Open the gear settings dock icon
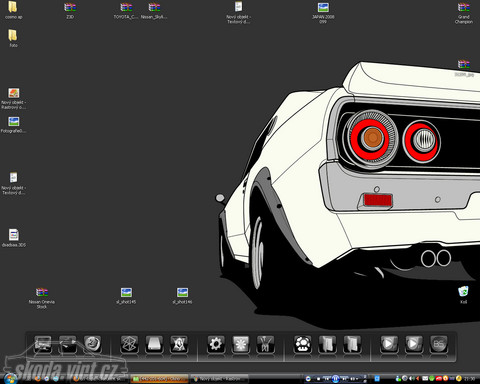Viewport: 480px width, 384px height. [x=216, y=344]
